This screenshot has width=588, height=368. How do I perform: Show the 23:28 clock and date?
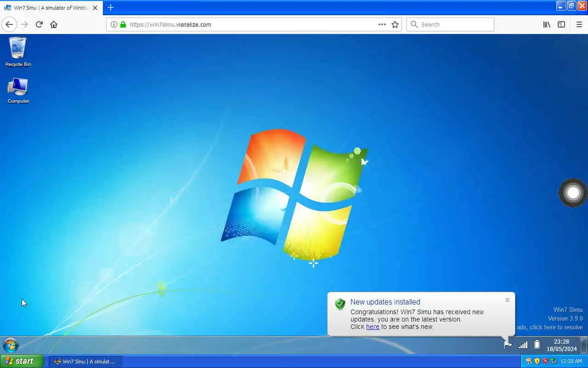pyautogui.click(x=561, y=345)
